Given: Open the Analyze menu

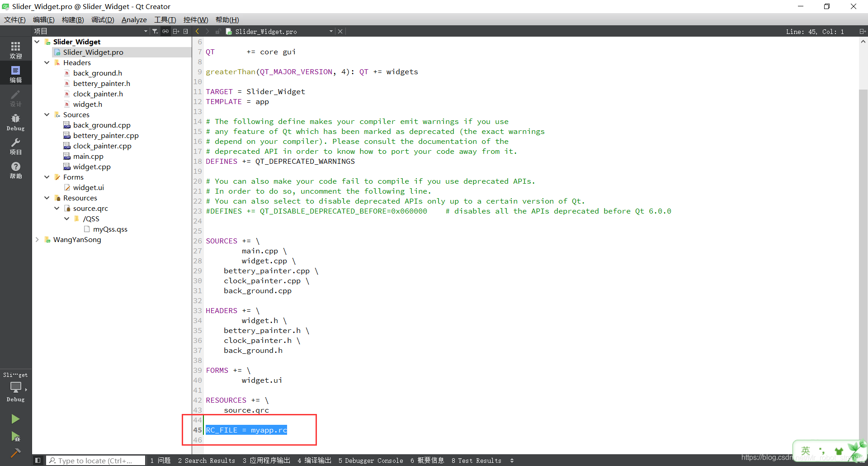Looking at the screenshot, I should [134, 19].
